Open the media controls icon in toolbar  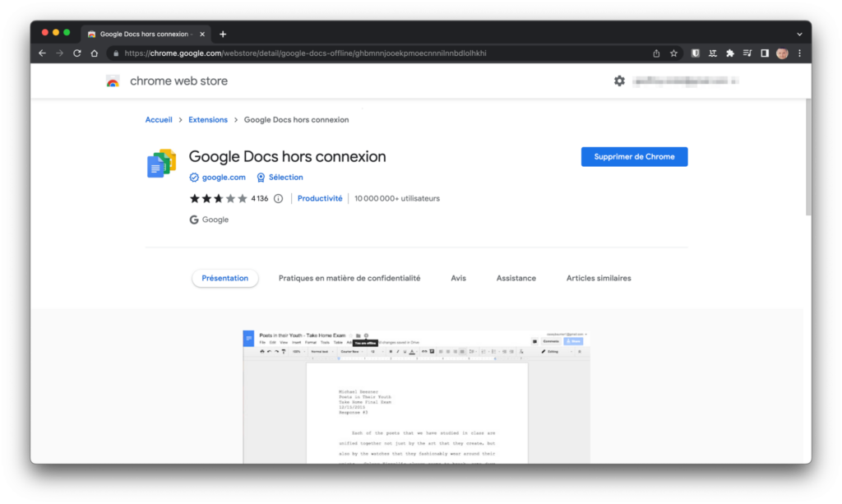tap(747, 53)
